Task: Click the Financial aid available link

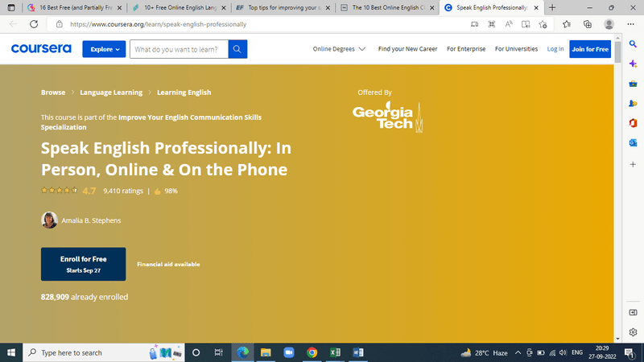Action: point(168,265)
